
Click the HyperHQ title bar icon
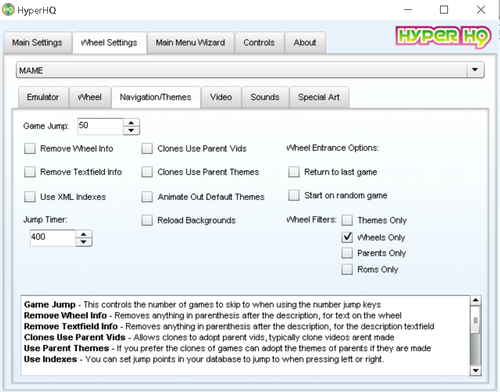(x=8, y=10)
